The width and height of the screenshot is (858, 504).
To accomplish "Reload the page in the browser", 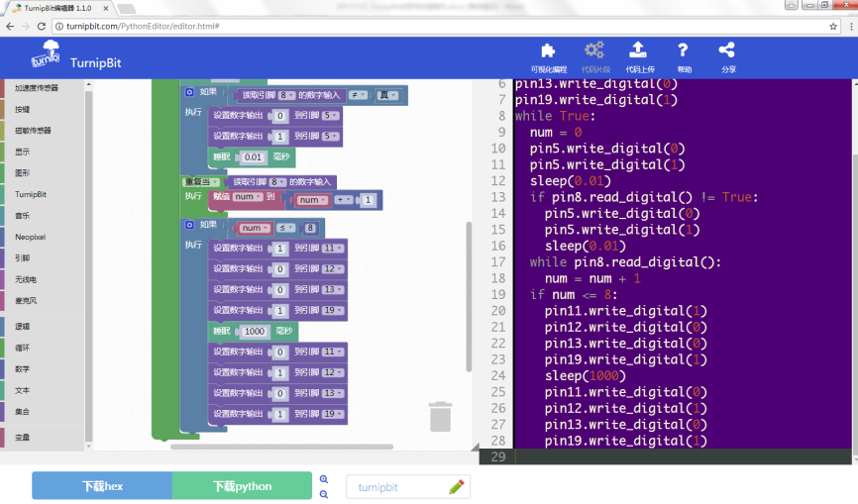I will click(42, 26).
